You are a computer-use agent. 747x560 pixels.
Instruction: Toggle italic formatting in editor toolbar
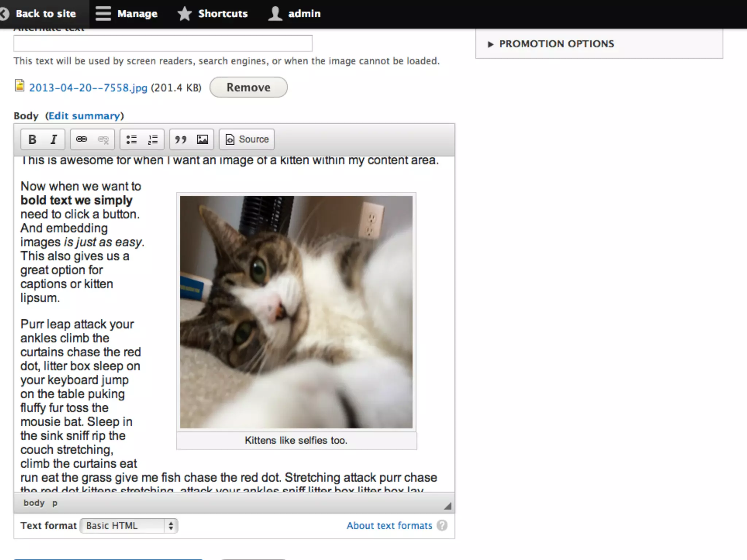point(54,139)
